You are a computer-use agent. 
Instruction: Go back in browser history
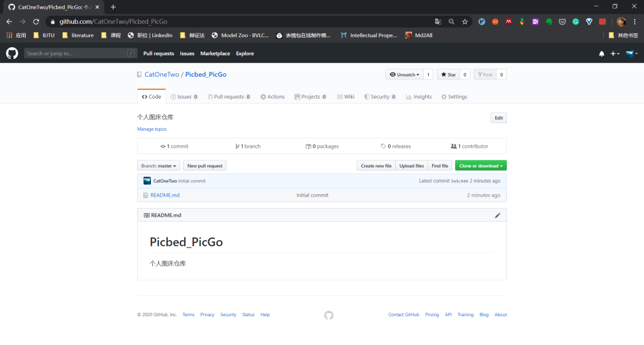pos(9,22)
